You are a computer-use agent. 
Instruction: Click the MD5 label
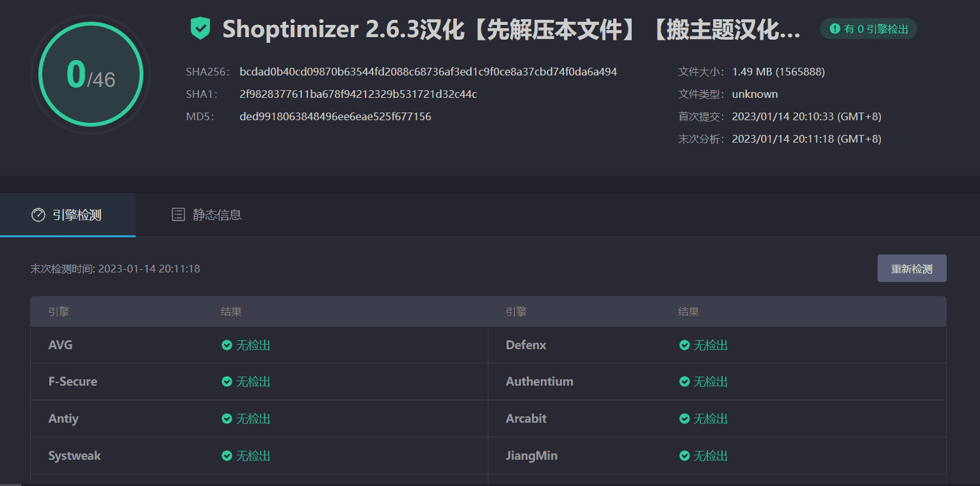pos(200,116)
